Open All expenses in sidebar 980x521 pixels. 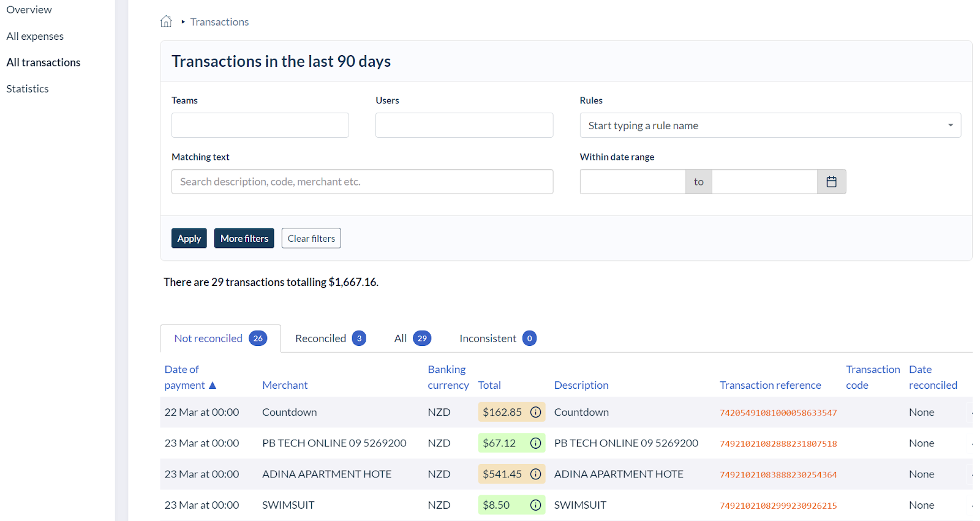pos(35,36)
